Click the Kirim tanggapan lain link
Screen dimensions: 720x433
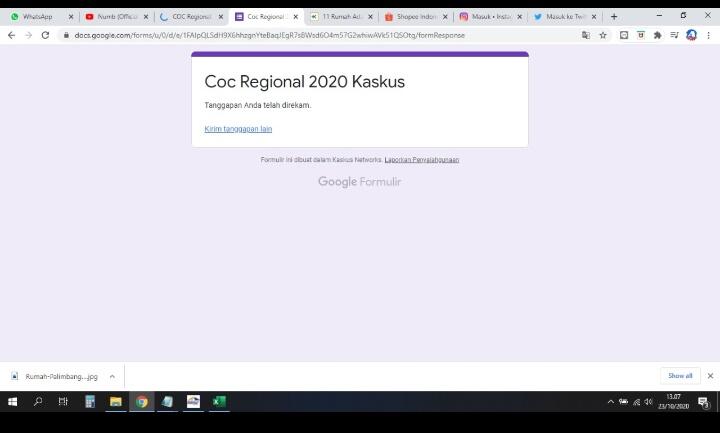click(238, 129)
